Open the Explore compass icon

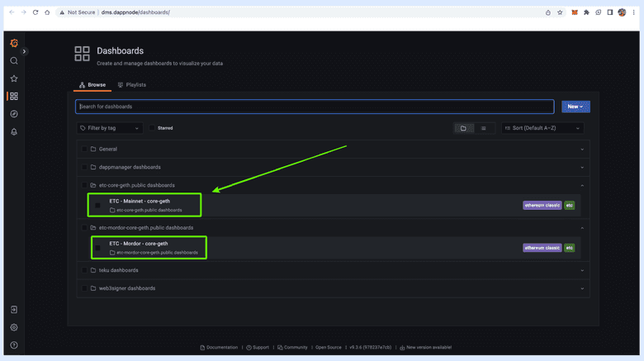pyautogui.click(x=14, y=114)
